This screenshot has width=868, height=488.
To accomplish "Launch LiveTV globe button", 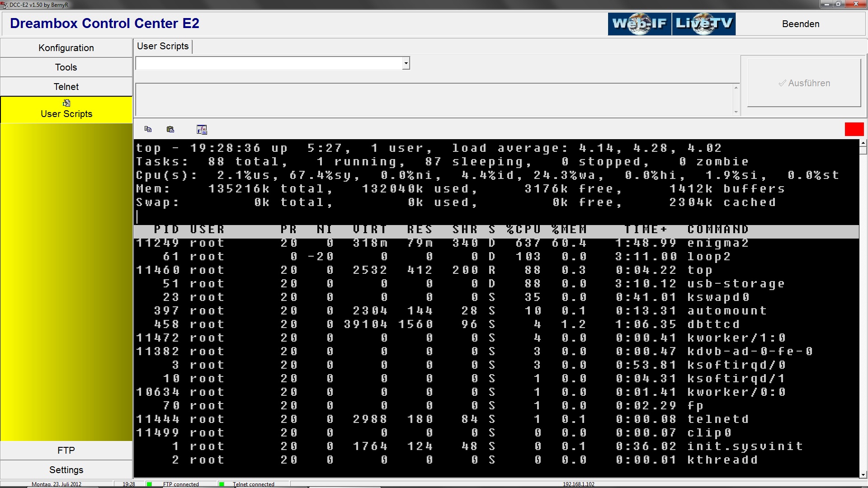I will click(703, 24).
